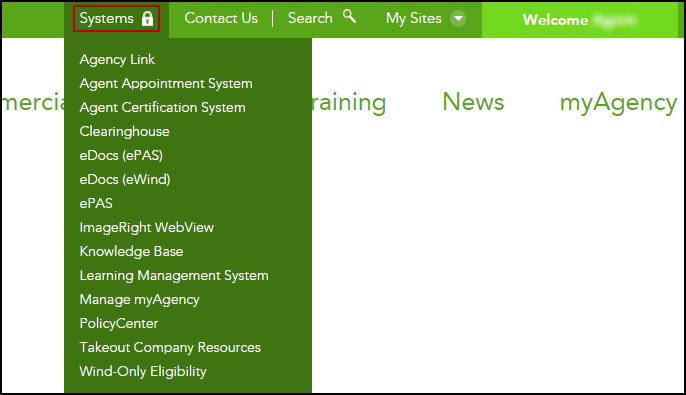
Task: Click the Welcome user banner
Action: (x=580, y=20)
